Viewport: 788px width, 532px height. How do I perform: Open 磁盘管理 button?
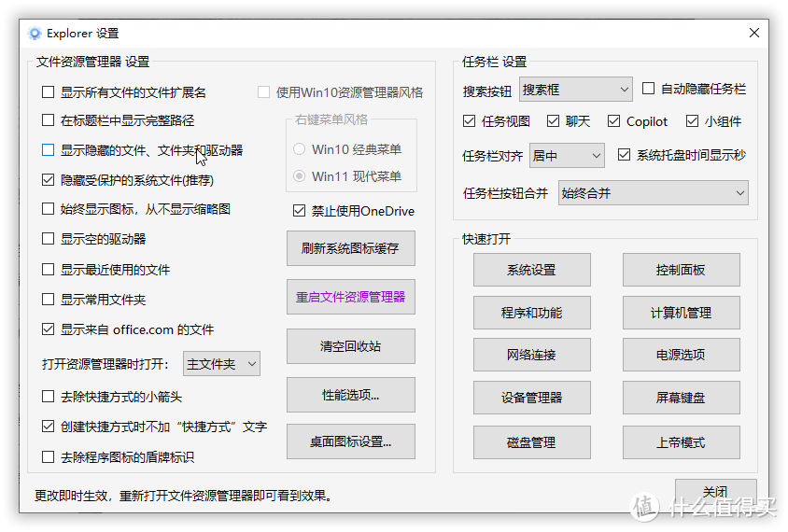pos(531,442)
